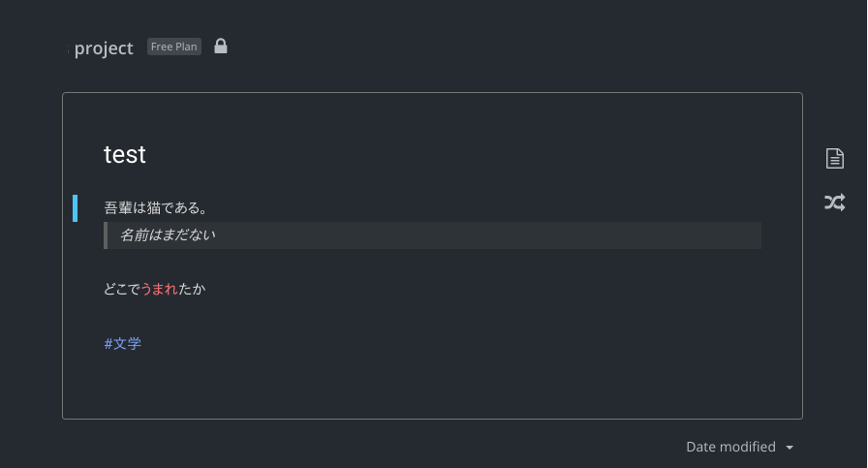Screen dimensions: 868x468
Task: Click the text たか after the red link
Action: click(192, 289)
